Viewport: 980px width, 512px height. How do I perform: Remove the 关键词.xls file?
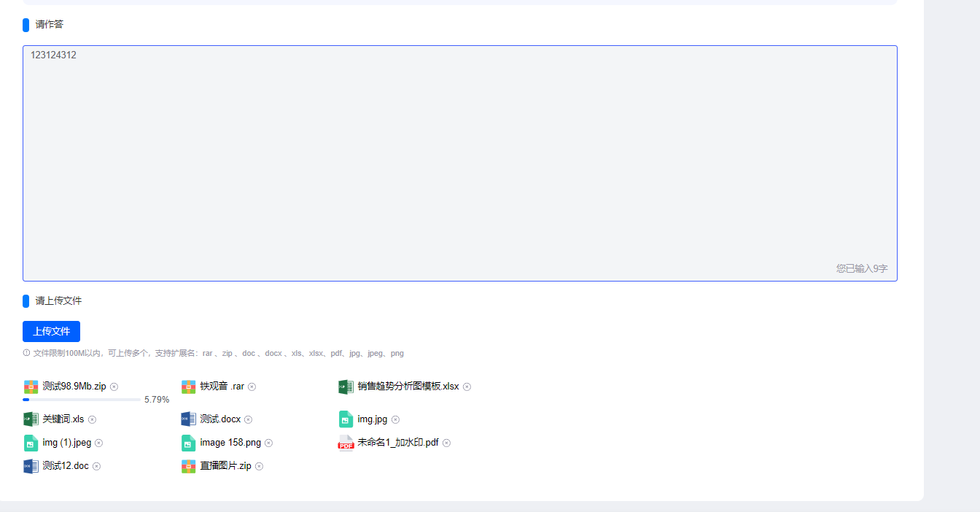click(x=92, y=419)
